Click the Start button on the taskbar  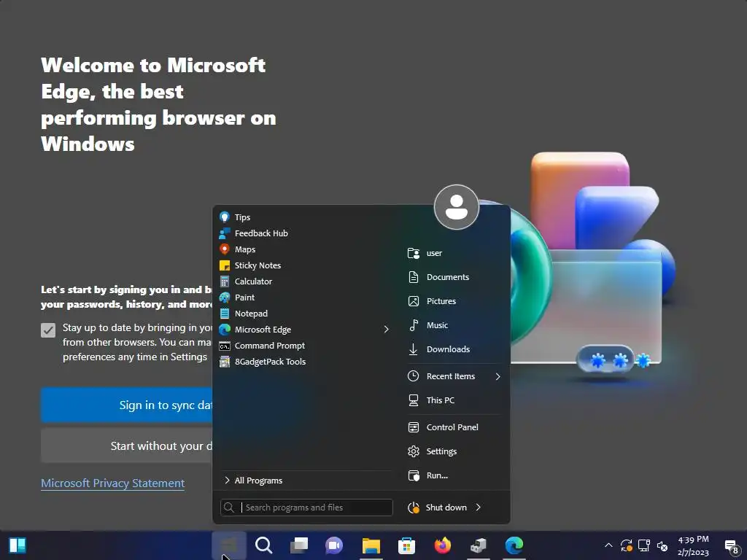coord(229,545)
